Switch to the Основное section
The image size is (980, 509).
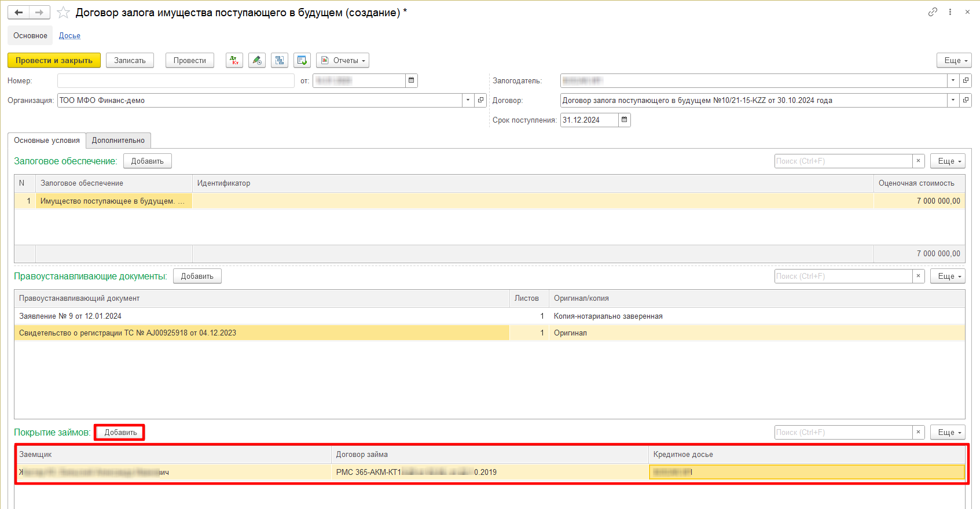30,35
